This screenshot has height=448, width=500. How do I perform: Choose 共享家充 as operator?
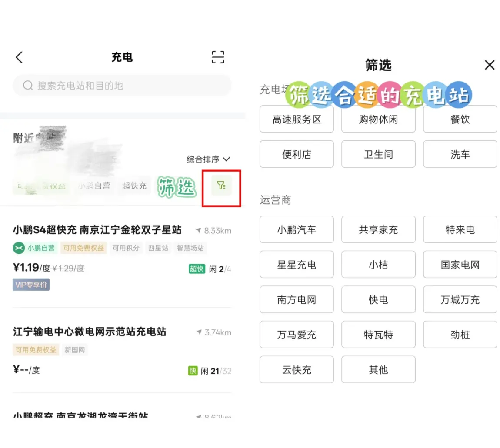tap(379, 229)
